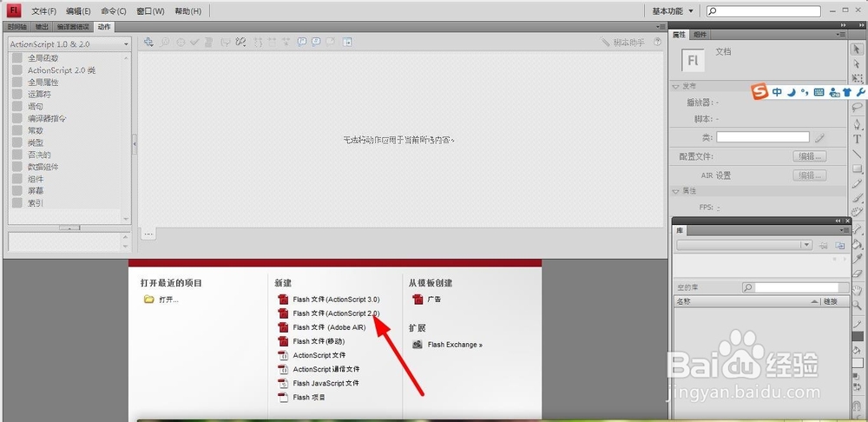
Task: Collapse the 发布 section
Action: pyautogui.click(x=676, y=86)
